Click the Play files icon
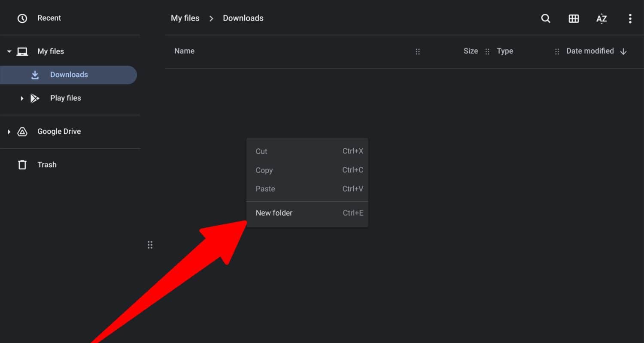644x343 pixels. point(35,98)
